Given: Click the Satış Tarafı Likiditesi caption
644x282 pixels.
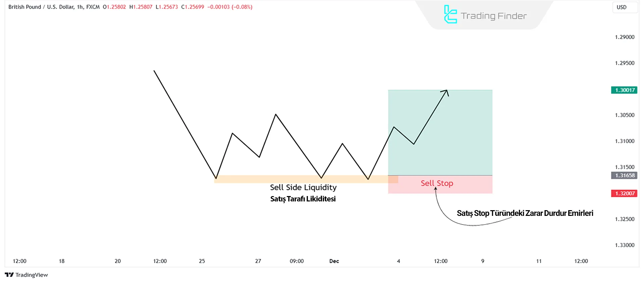Looking at the screenshot, I should tap(303, 199).
